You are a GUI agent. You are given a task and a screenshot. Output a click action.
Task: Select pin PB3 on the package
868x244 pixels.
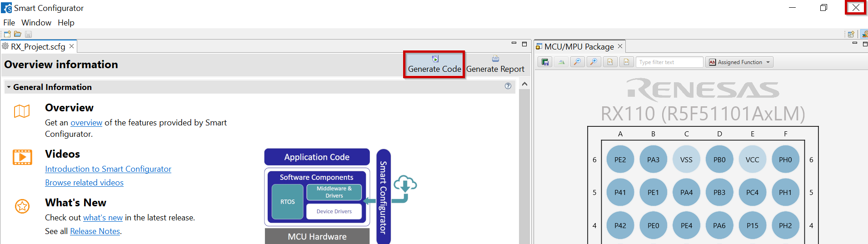tap(719, 192)
